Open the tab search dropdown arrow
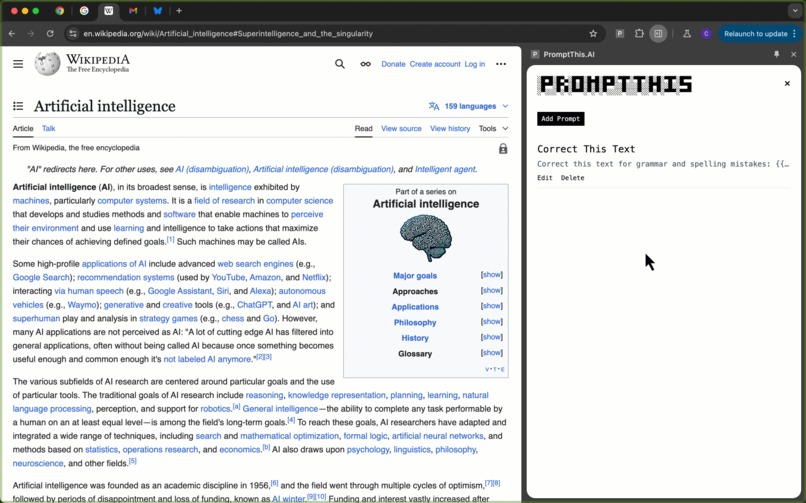Viewport: 806px width, 503px height. [795, 11]
